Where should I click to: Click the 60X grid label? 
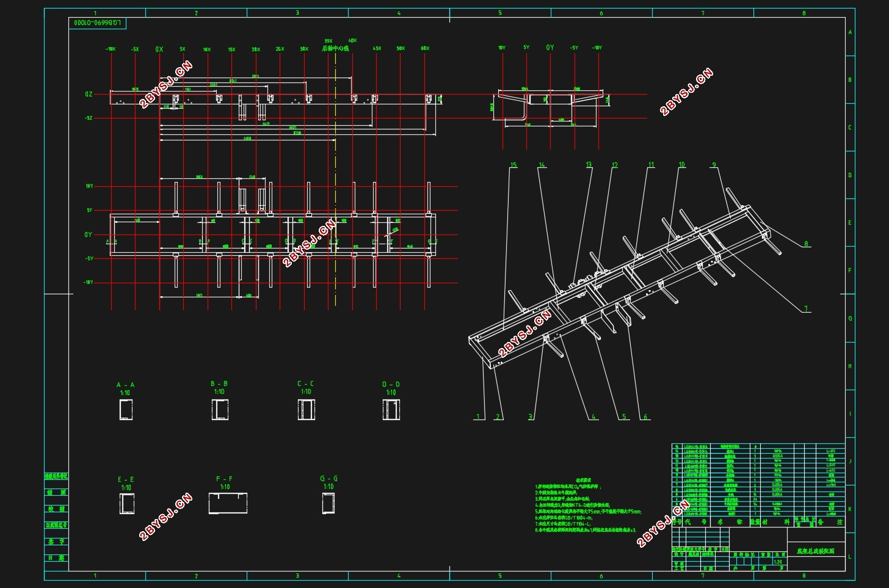tap(425, 48)
